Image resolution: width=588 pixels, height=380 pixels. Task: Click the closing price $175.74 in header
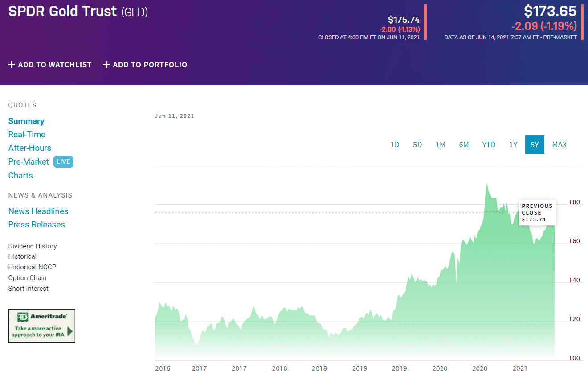[404, 20]
